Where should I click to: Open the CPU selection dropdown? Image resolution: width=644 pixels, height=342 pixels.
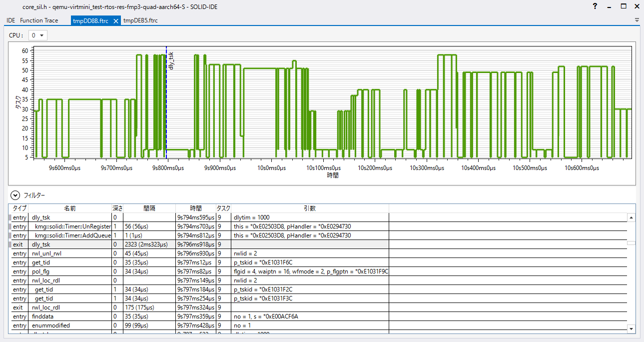click(x=37, y=35)
